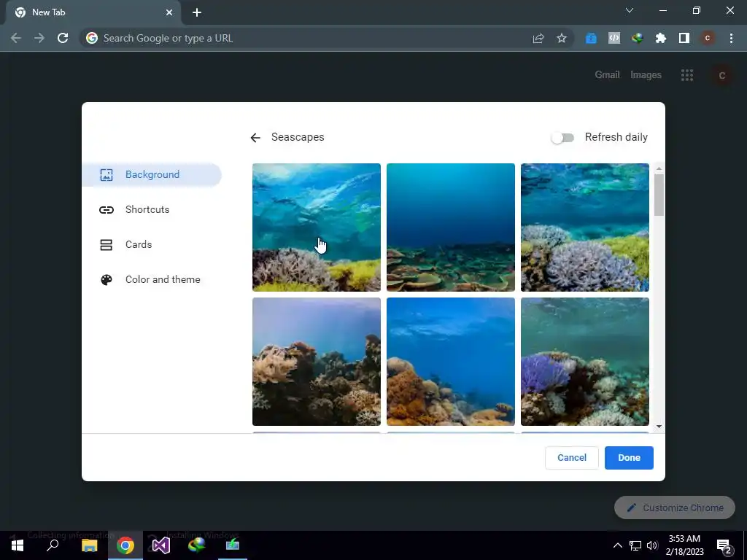Open the Extensions puzzle menu
Screen dimensions: 747x560
[661, 38]
